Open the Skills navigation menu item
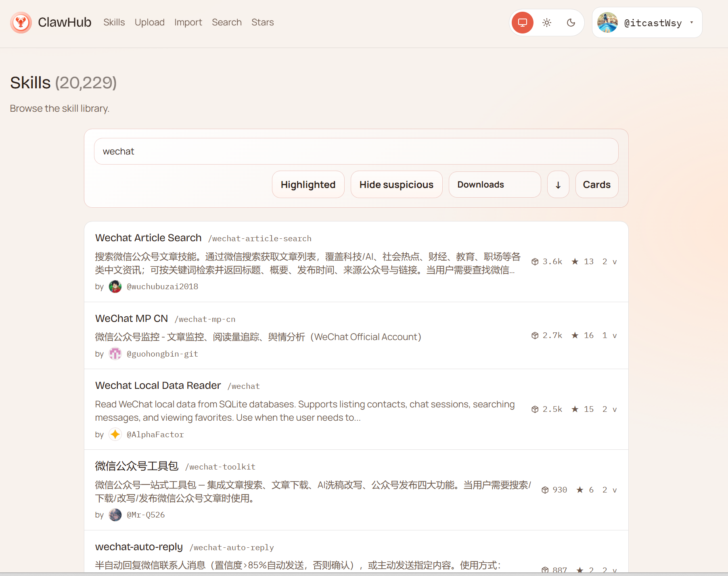 coord(114,23)
